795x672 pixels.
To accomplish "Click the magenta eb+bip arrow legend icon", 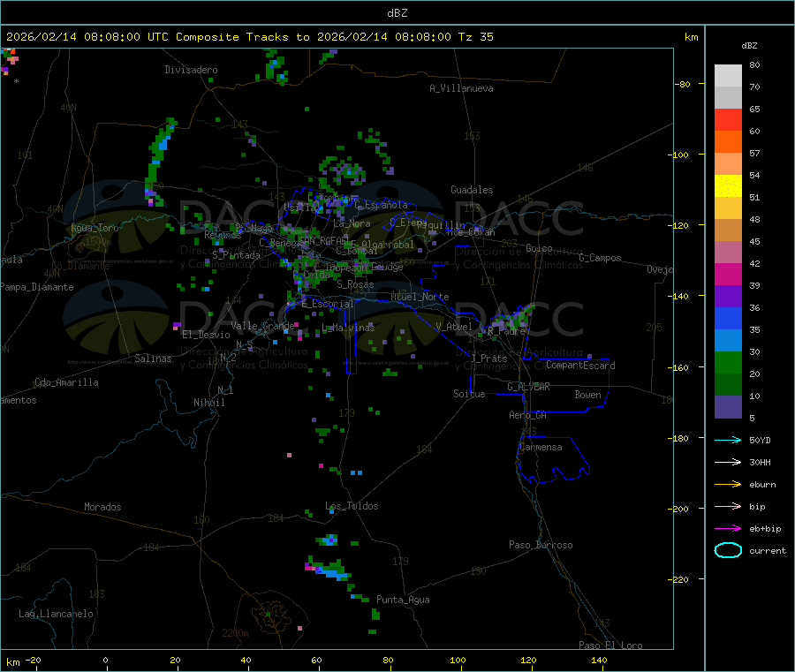I will [728, 529].
